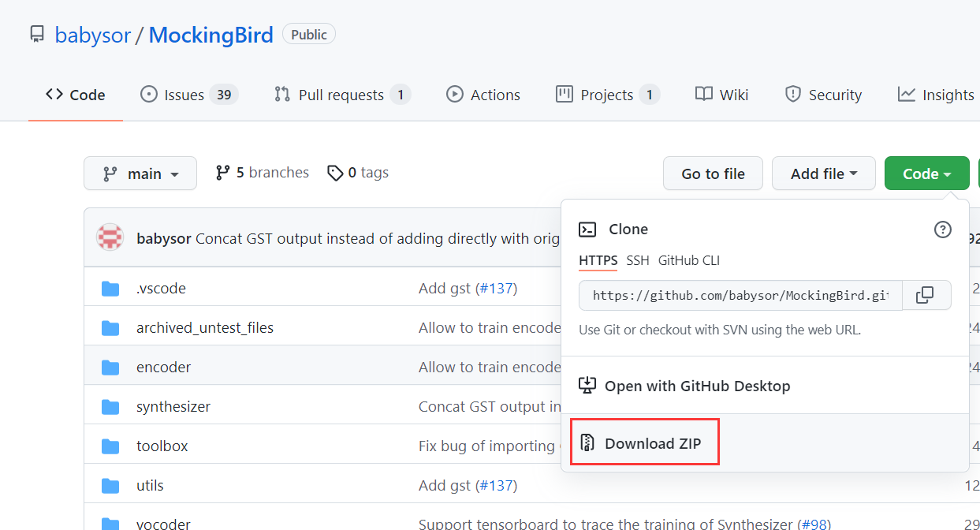Viewport: 980px width, 530px height.
Task: Open the Issues tab with its circle icon
Action: pos(149,94)
